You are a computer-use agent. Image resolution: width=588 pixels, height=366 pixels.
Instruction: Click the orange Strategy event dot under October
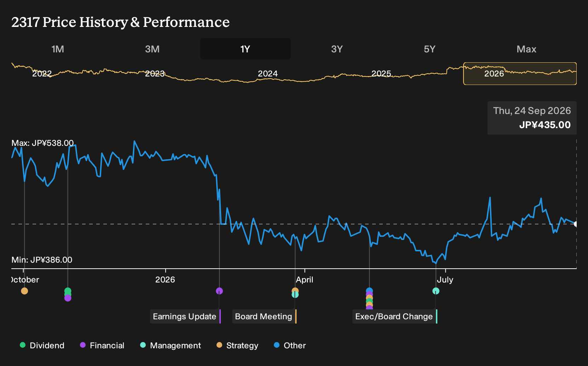click(24, 291)
